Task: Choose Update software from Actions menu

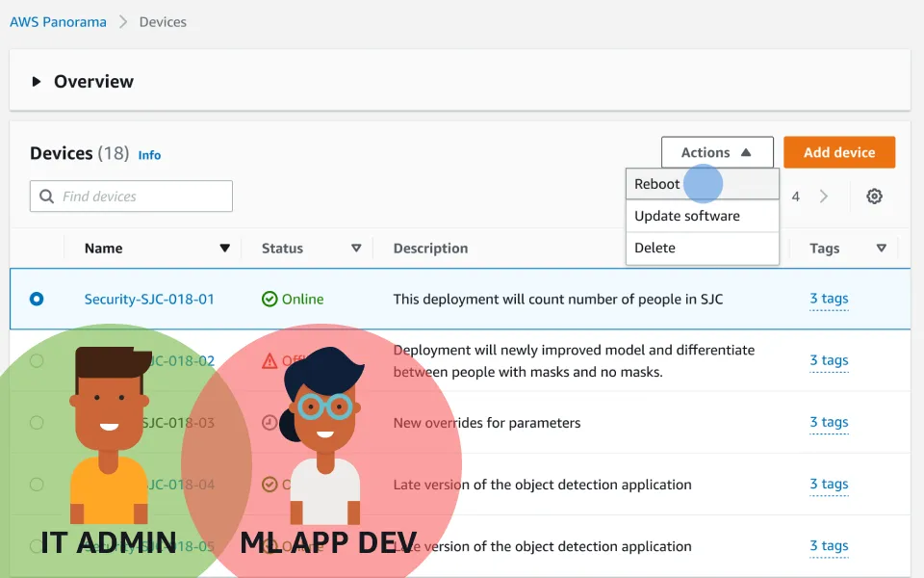Action: coord(703,216)
